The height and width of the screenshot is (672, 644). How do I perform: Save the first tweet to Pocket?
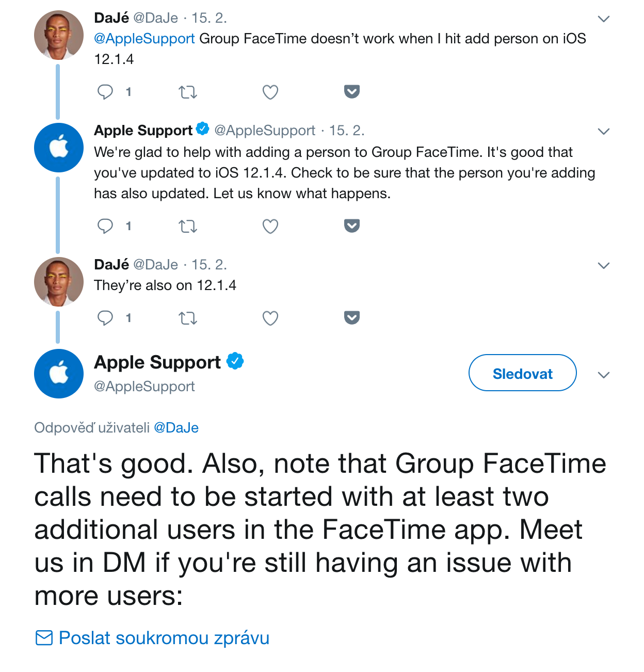[351, 91]
